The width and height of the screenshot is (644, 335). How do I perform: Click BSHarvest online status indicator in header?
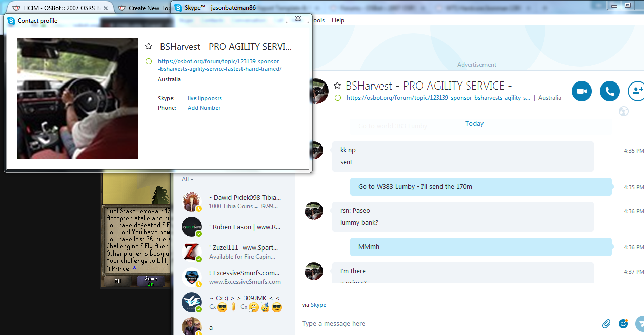point(338,98)
